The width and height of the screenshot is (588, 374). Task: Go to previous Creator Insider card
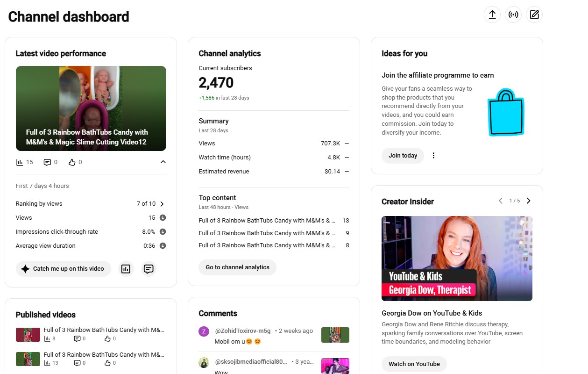pyautogui.click(x=501, y=201)
